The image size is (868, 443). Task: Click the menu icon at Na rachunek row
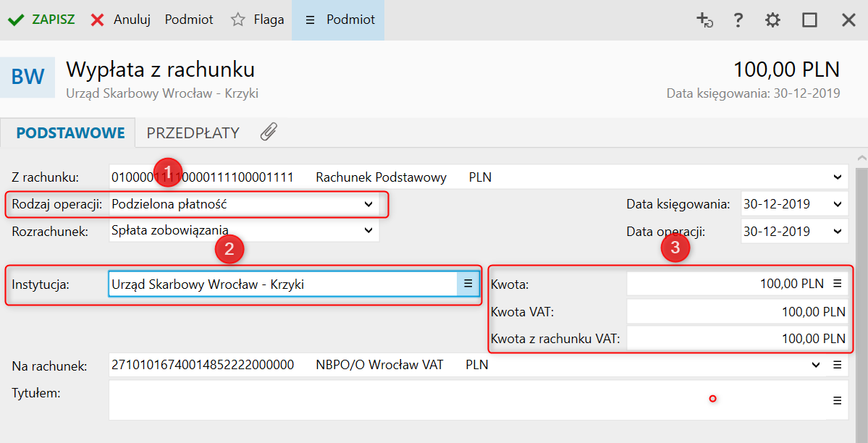click(838, 365)
